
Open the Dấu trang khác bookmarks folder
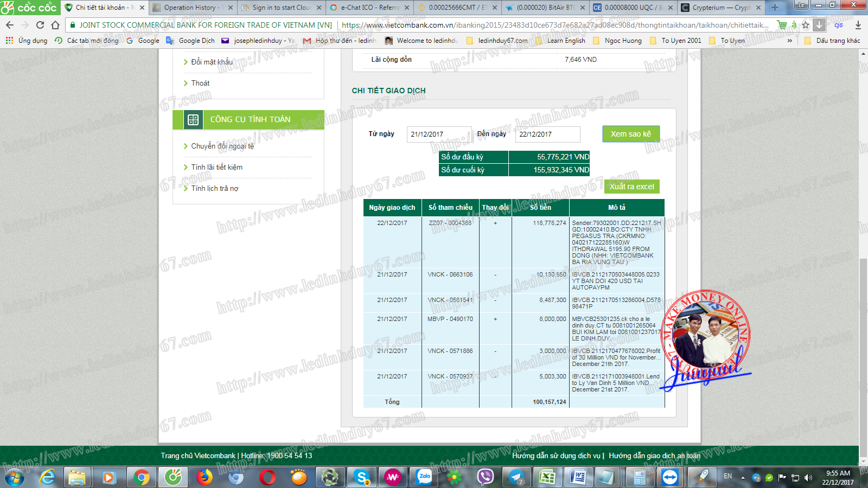pyautogui.click(x=832, y=41)
